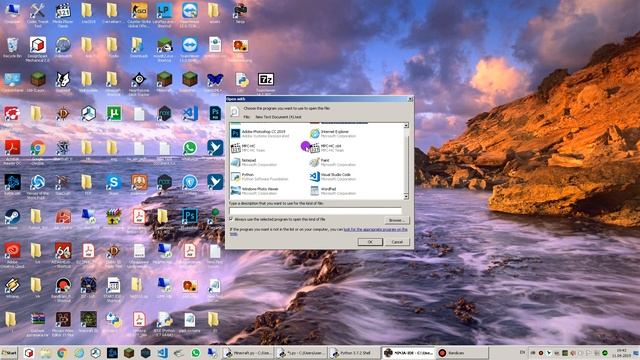Open Visual Studio Code from the taskbar
640x360 pixels.
[162, 353]
